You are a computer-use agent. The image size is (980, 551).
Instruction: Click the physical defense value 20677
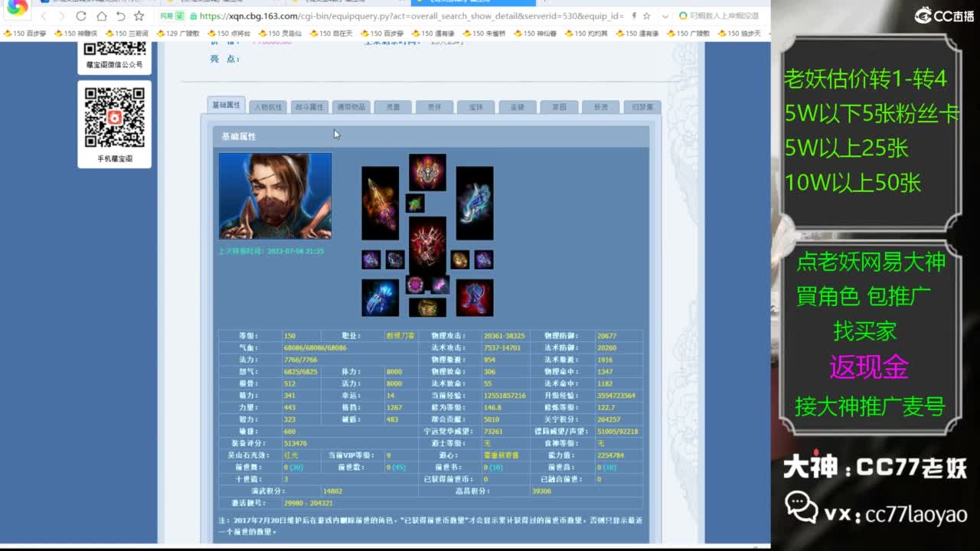tap(606, 336)
